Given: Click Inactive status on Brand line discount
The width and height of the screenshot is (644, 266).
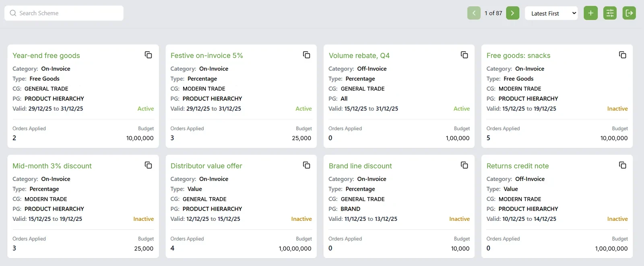Looking at the screenshot, I should point(460,219).
